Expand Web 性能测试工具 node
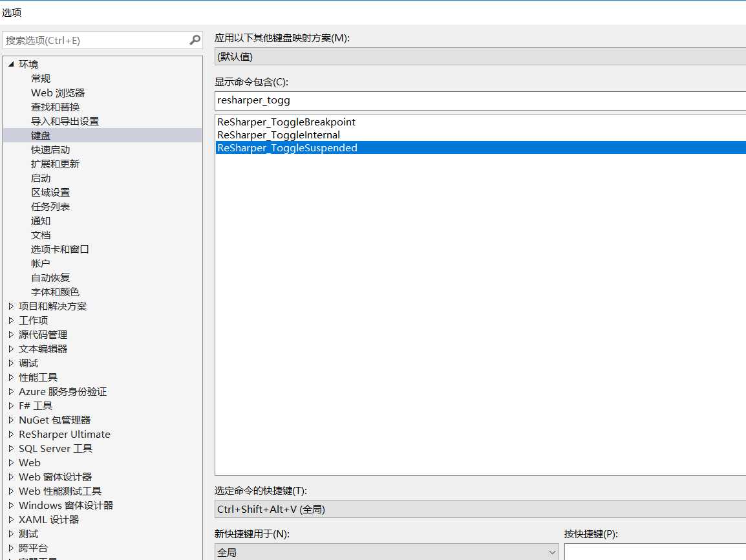 11,491
